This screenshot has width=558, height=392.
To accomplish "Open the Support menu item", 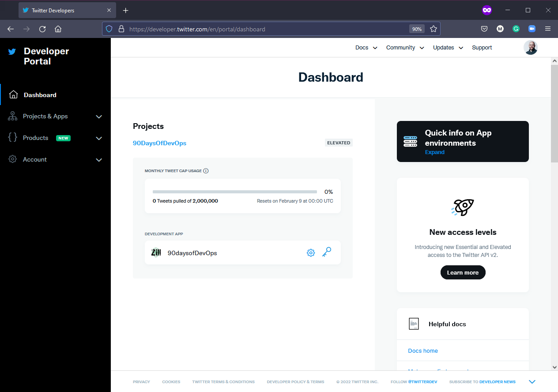I will click(x=482, y=47).
